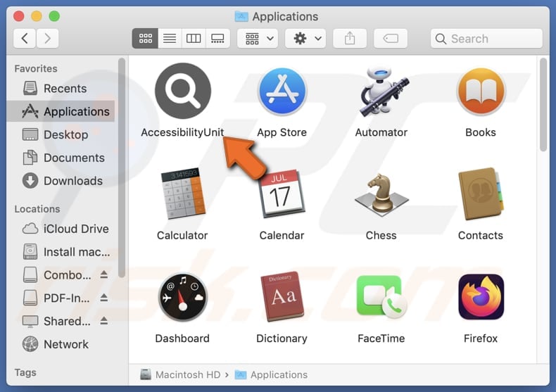This screenshot has height=392, width=556.
Task: Go forward with the right chevron button
Action: coord(47,38)
